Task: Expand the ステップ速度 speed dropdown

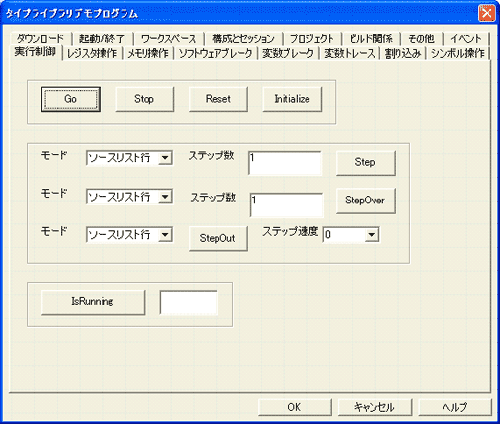Action: pyautogui.click(x=351, y=235)
